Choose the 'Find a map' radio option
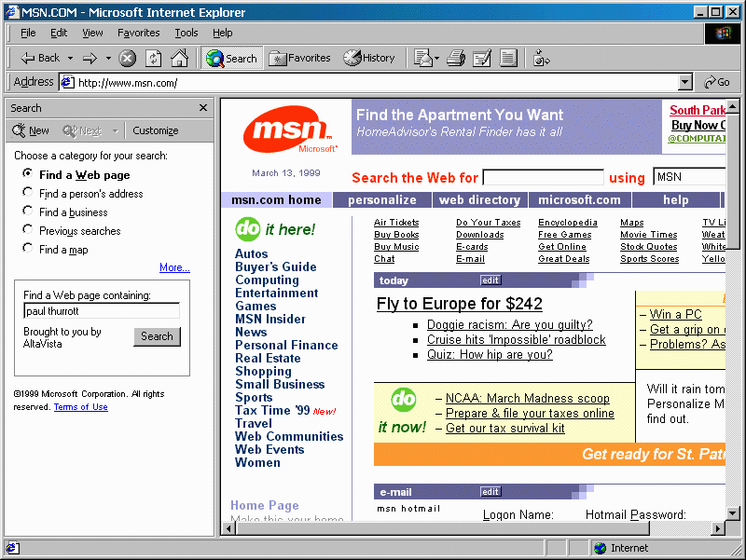Viewport: 746px width, 560px height. pyautogui.click(x=28, y=249)
